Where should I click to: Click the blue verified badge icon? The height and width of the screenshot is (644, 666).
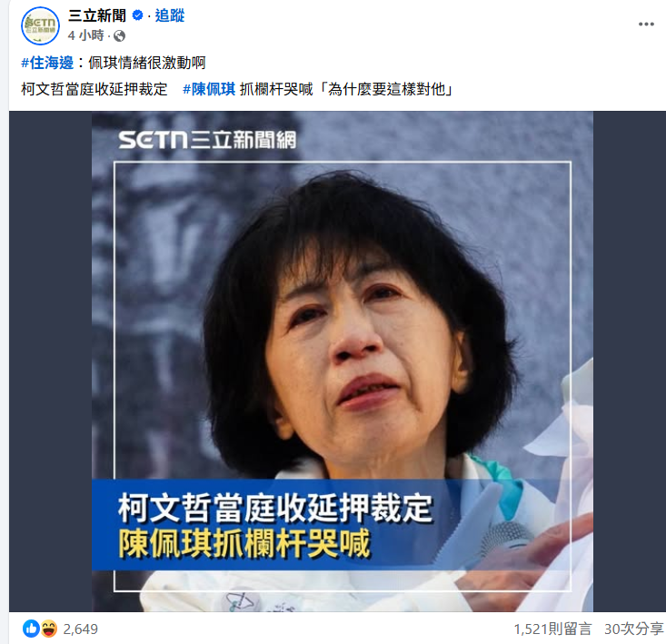point(137,15)
